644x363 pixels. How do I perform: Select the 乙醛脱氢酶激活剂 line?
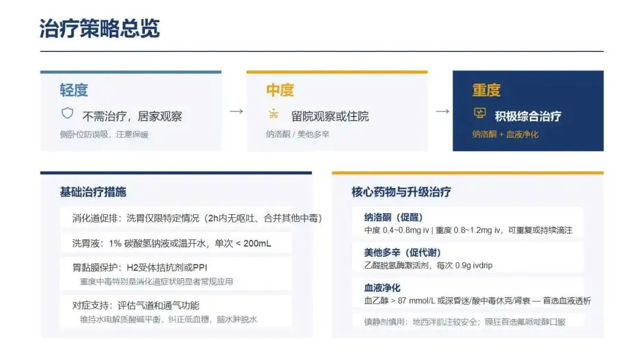(428, 266)
